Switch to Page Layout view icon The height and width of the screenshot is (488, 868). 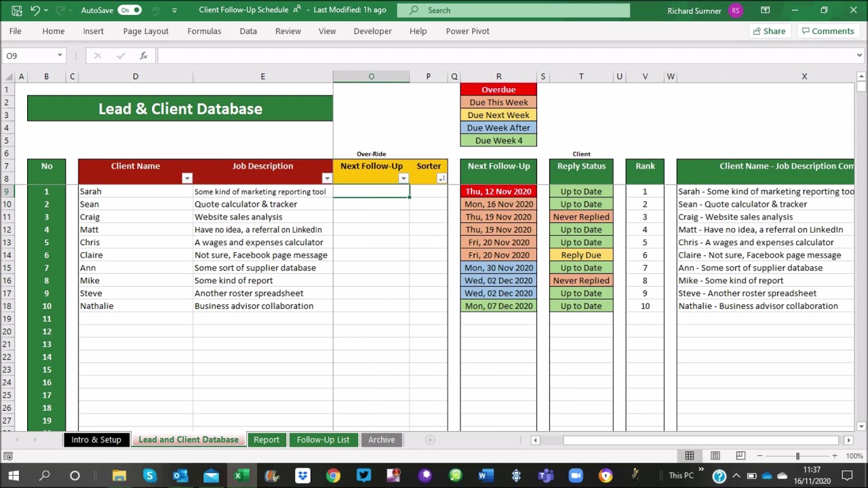click(715, 456)
